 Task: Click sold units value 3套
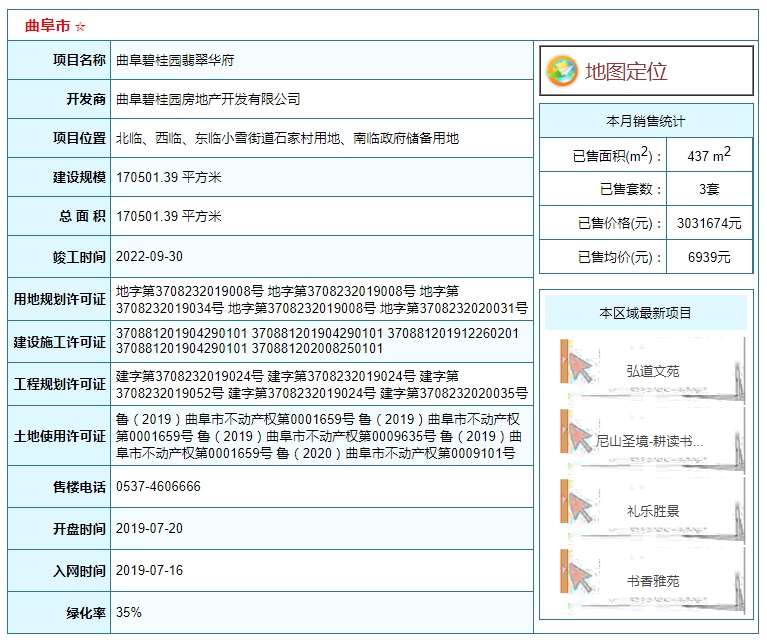point(709,189)
